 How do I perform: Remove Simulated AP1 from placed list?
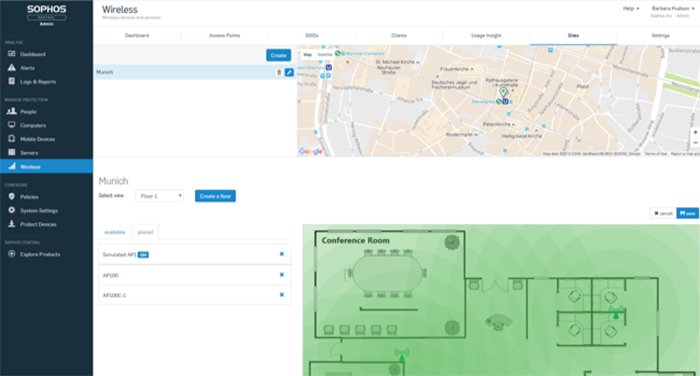282,254
